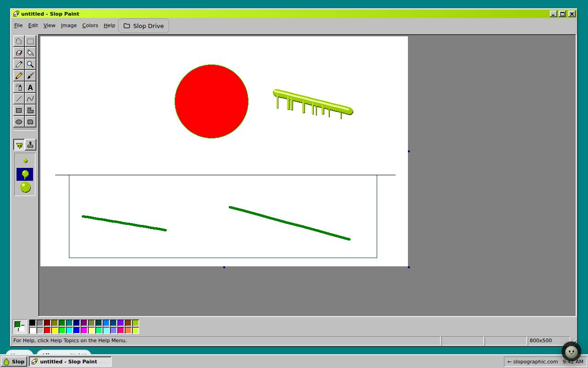Select the Polygon shape tool
This screenshot has height=368, width=588.
(x=30, y=110)
